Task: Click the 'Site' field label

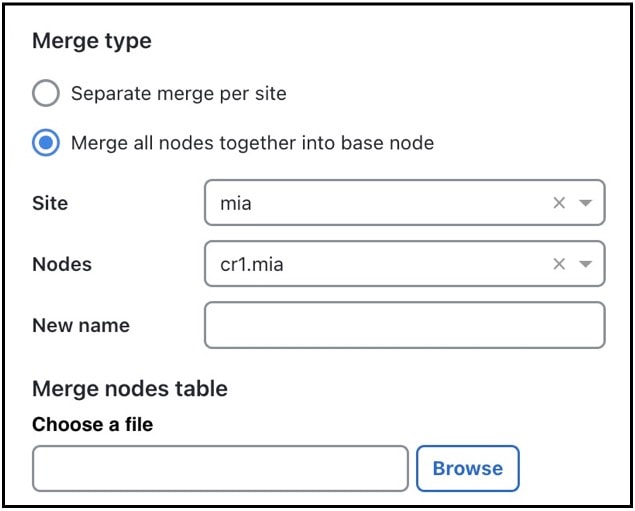Action: tap(50, 203)
